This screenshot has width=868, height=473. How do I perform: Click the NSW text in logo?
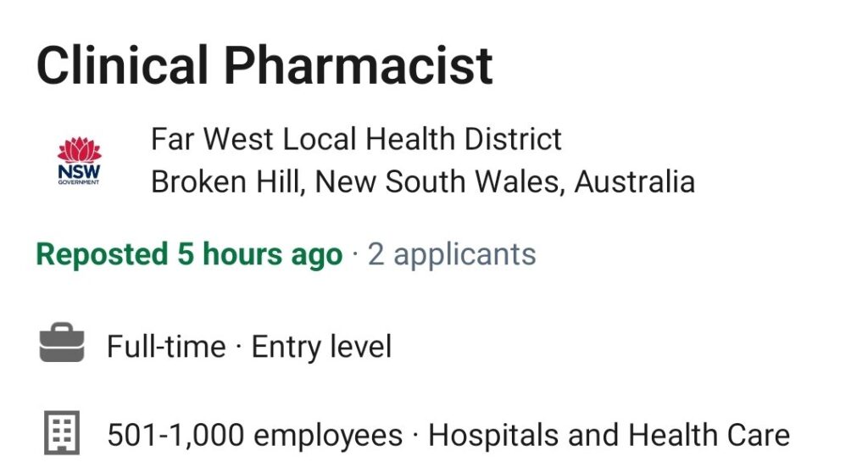[x=79, y=171]
